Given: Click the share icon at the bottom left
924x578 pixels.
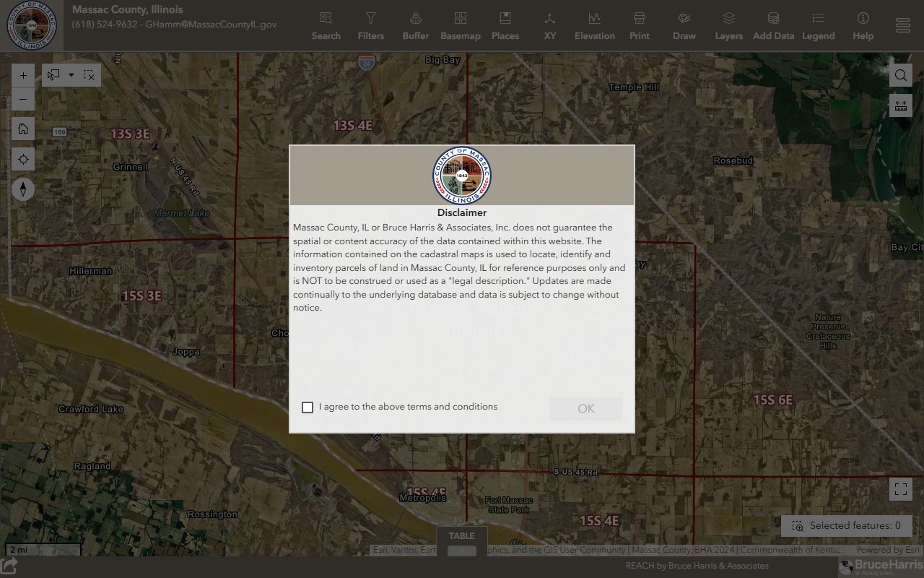Looking at the screenshot, I should 9,567.
